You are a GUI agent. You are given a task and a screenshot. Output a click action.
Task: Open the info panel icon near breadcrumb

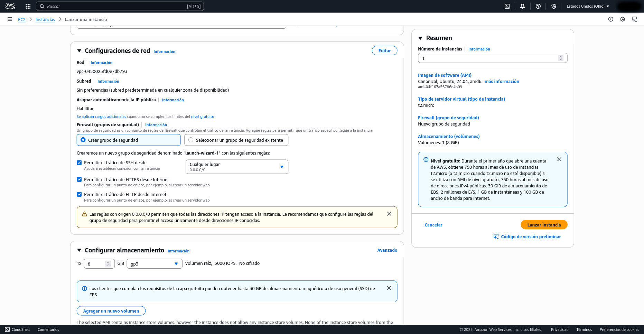[x=611, y=19]
